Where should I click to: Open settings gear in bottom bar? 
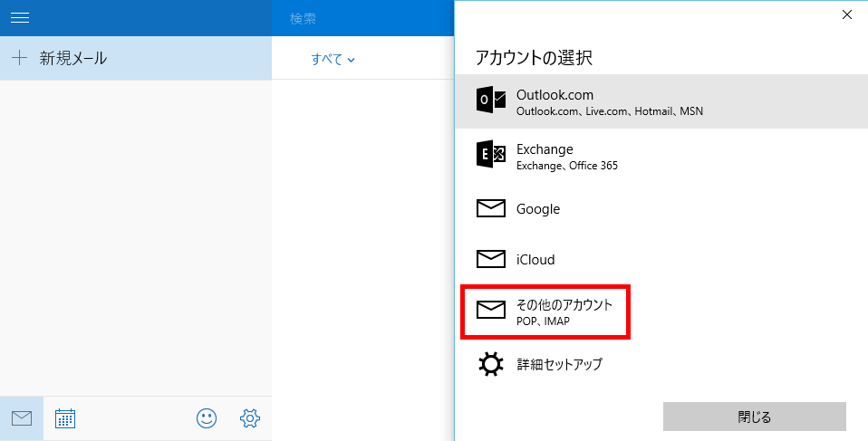pyautogui.click(x=250, y=418)
